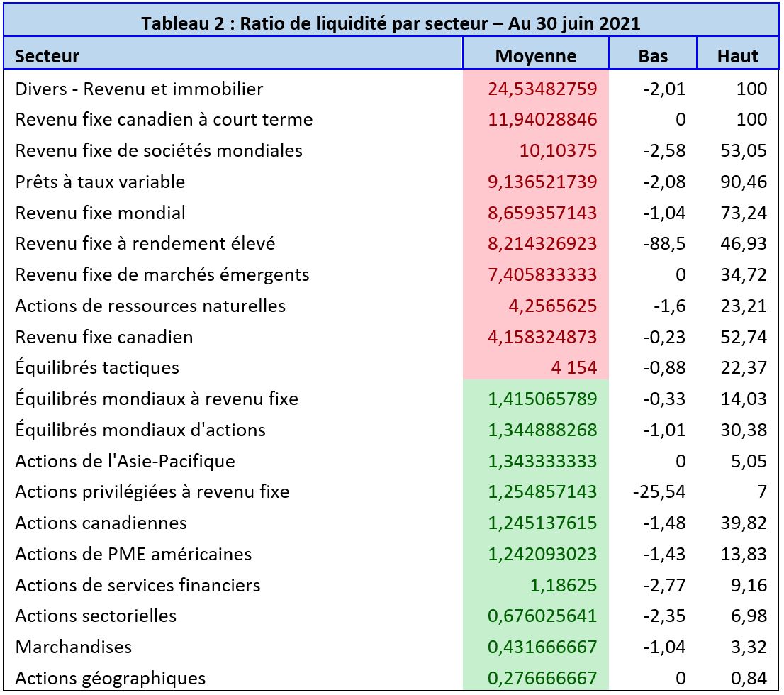Select the average value 1,415065789

click(x=542, y=399)
